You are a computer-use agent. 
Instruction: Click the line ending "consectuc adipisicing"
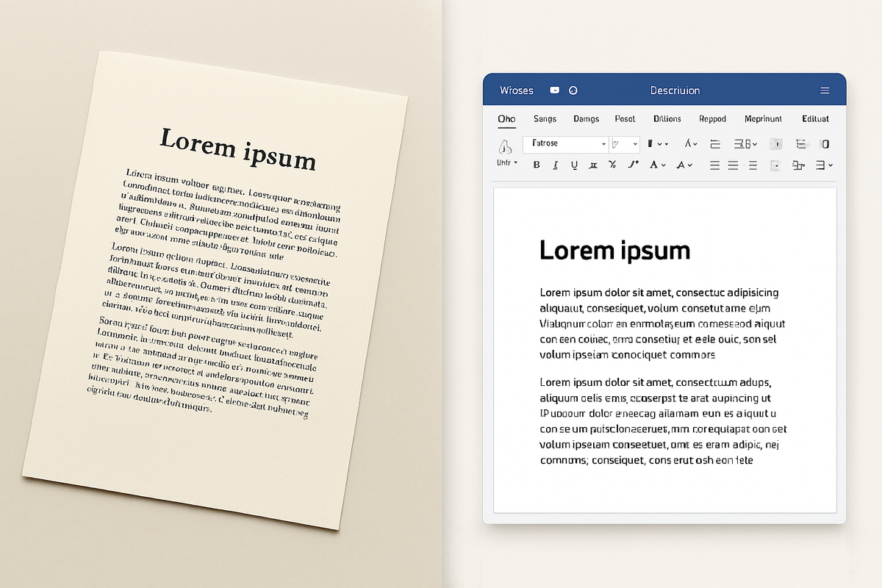coord(659,293)
